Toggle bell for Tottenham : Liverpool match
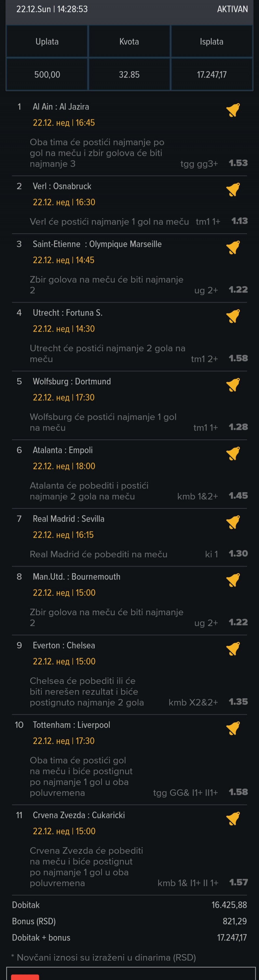259x980 pixels. [233, 728]
